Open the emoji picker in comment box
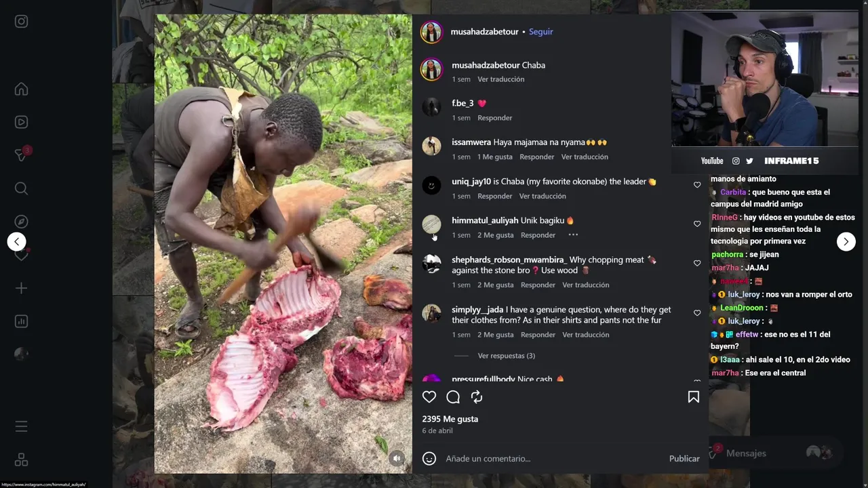Image resolution: width=868 pixels, height=488 pixels. [x=429, y=459]
